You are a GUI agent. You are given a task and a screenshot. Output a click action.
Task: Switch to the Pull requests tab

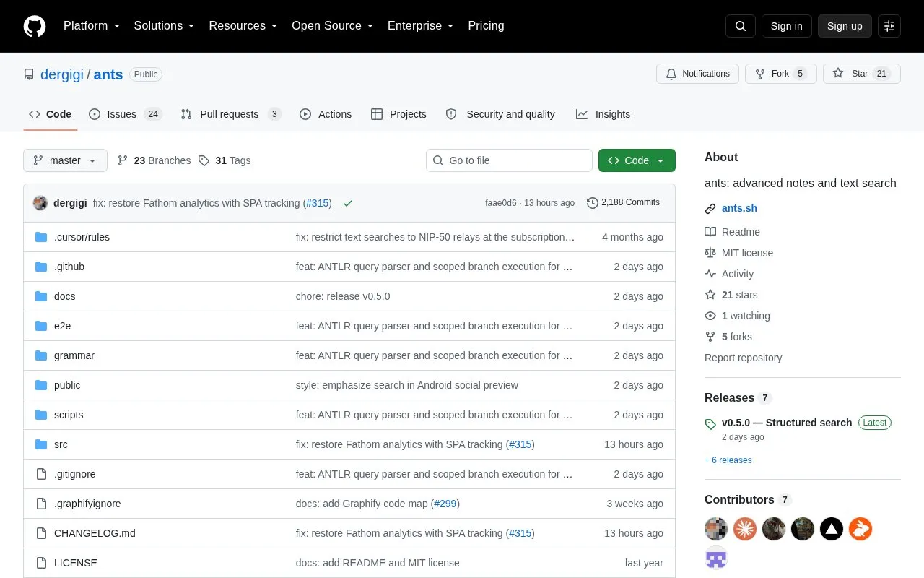[231, 114]
